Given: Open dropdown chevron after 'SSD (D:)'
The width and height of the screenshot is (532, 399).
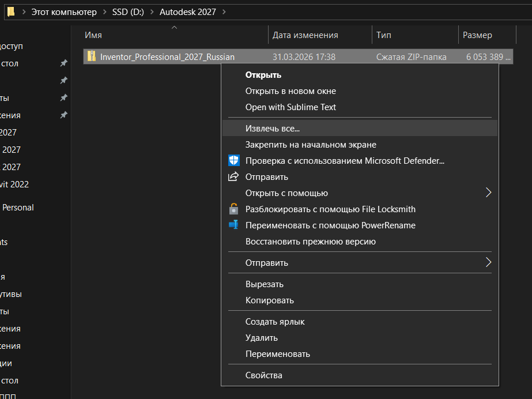Looking at the screenshot, I should point(152,12).
